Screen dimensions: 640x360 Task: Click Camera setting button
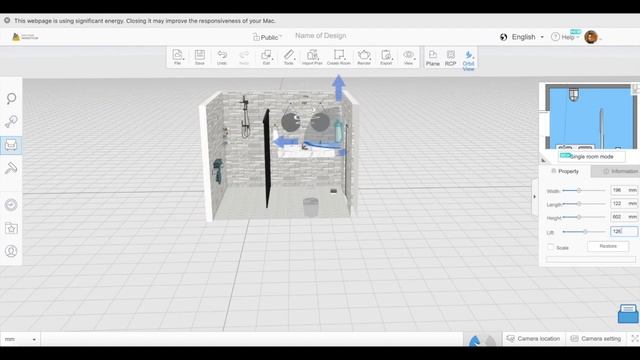(596, 339)
